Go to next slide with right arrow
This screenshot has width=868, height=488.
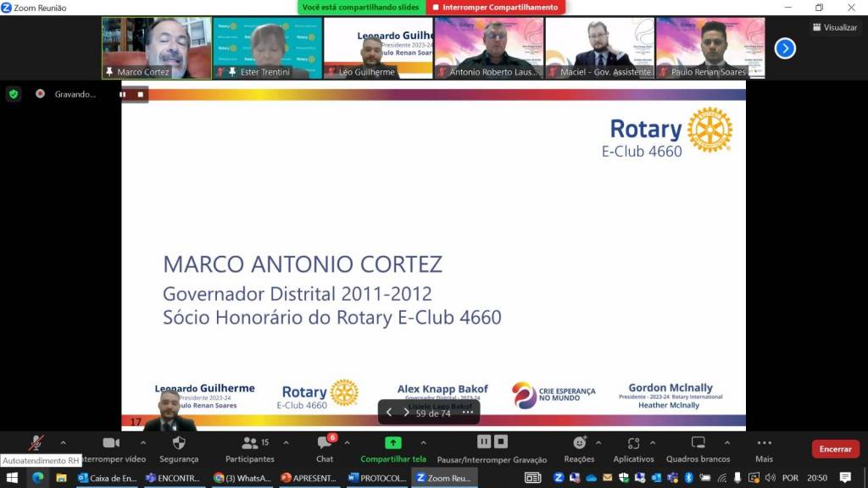407,413
